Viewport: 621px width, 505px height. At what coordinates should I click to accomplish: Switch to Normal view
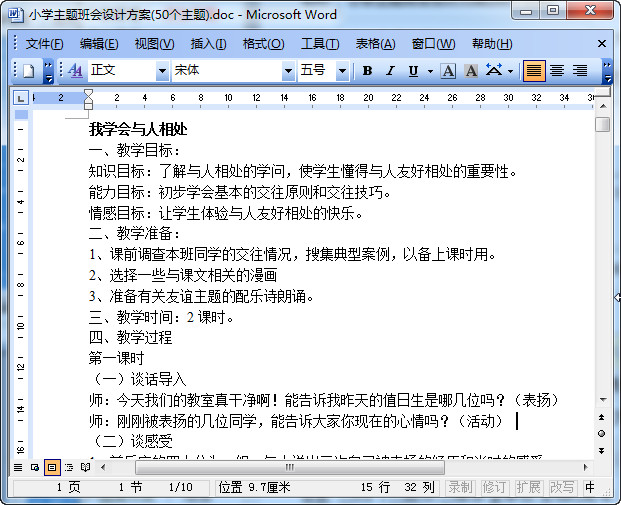18,467
